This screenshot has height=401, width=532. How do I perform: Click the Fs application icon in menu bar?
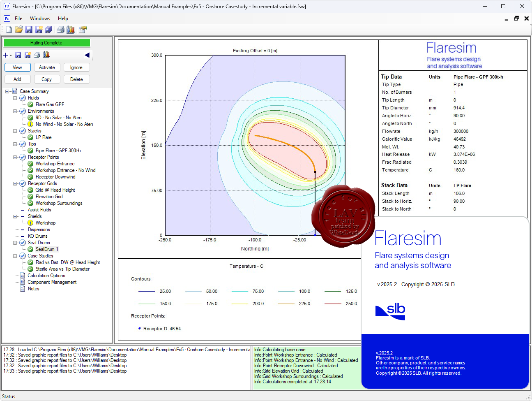[7, 19]
